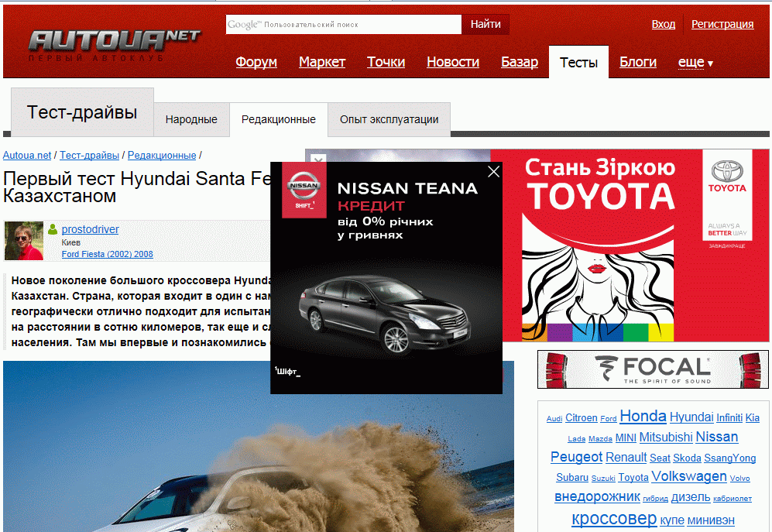Click the Редакционные breadcrumb link

[x=162, y=155]
